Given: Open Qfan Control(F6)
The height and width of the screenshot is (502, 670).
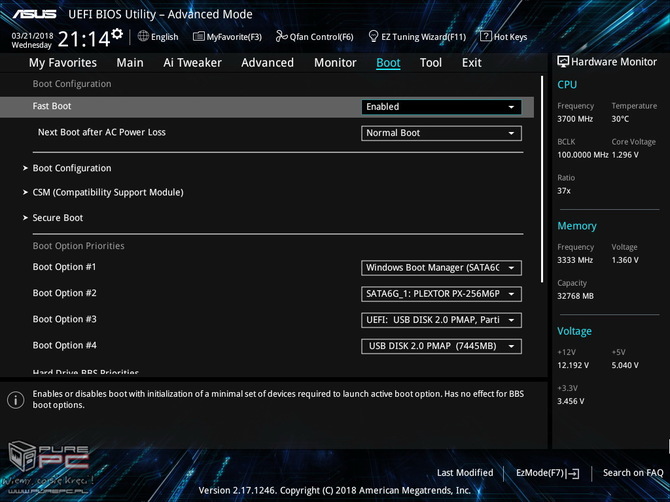Looking at the screenshot, I should tap(321, 37).
